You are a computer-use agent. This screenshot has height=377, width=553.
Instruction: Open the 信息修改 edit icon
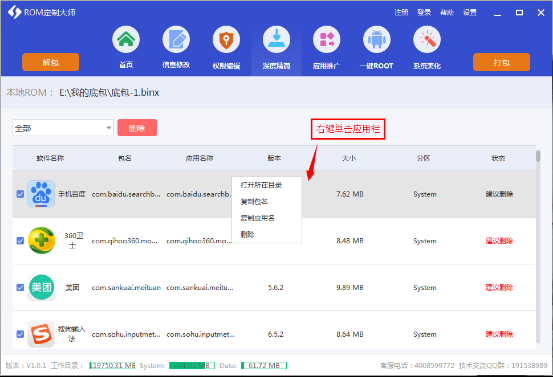pyautogui.click(x=176, y=39)
